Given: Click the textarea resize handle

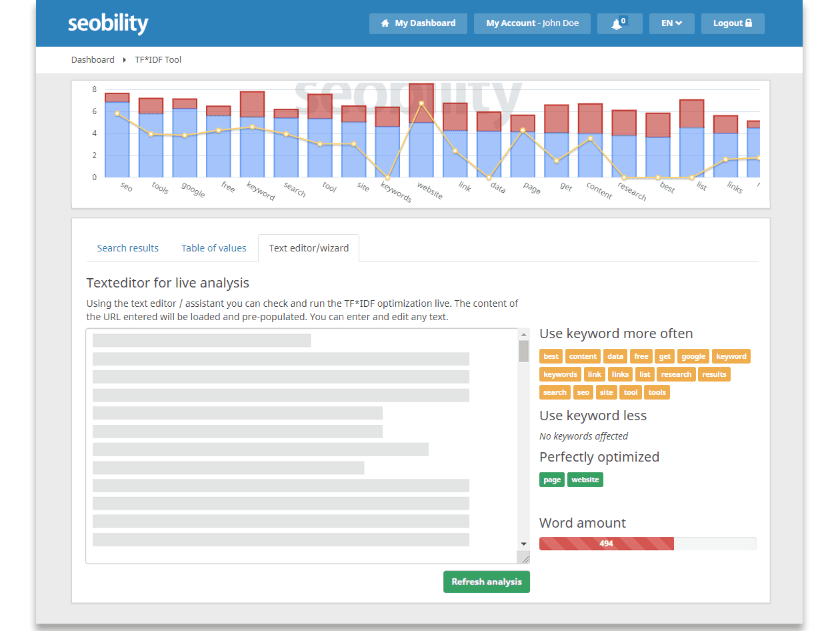Looking at the screenshot, I should point(525,559).
